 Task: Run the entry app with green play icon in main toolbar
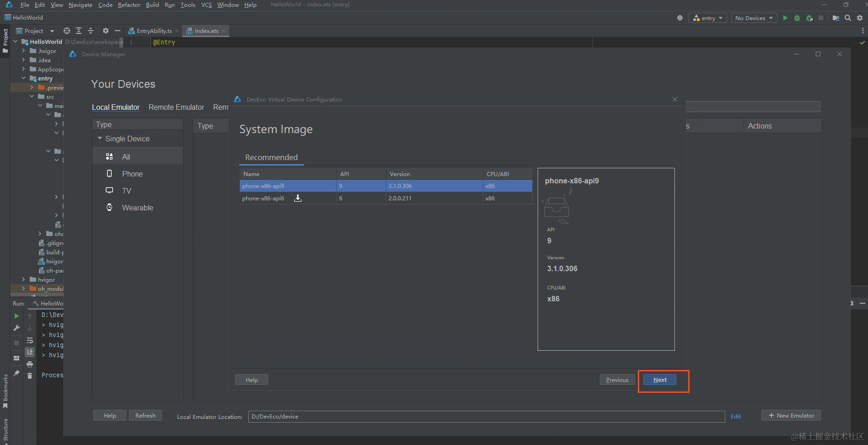pos(785,18)
